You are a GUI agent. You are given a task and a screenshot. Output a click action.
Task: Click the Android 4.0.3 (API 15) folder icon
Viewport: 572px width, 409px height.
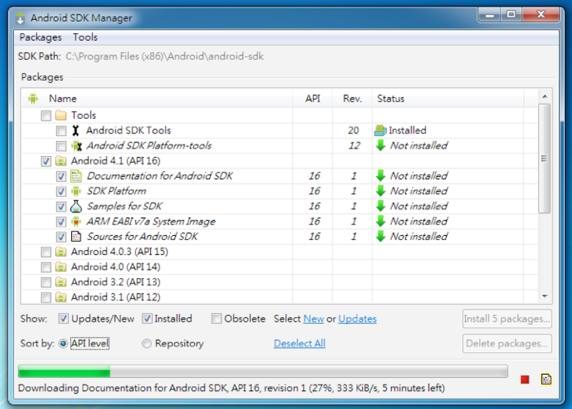(61, 252)
